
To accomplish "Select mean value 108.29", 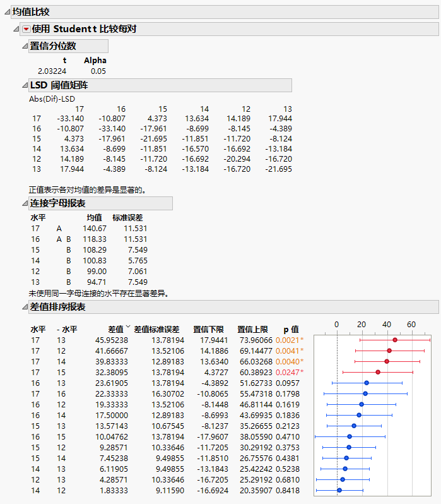I will tap(95, 249).
